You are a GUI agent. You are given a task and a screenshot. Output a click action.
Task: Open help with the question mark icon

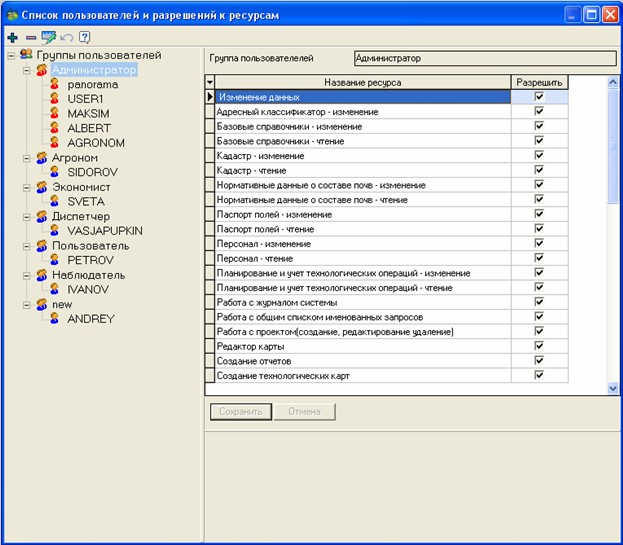click(x=85, y=37)
